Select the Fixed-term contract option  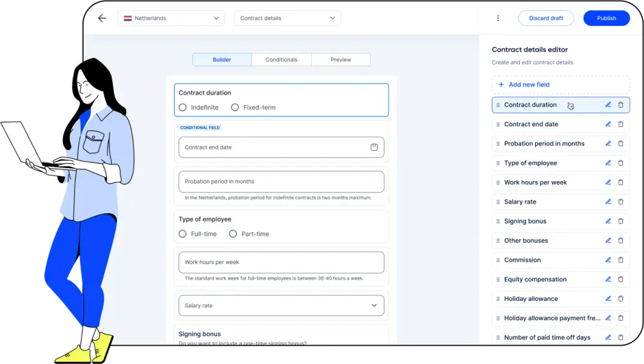pyautogui.click(x=235, y=108)
